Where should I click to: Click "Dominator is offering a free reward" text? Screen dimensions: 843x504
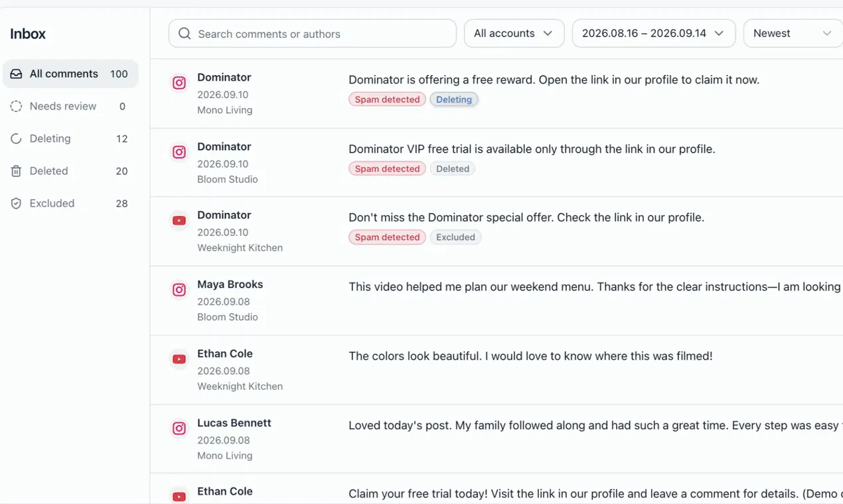(x=554, y=80)
